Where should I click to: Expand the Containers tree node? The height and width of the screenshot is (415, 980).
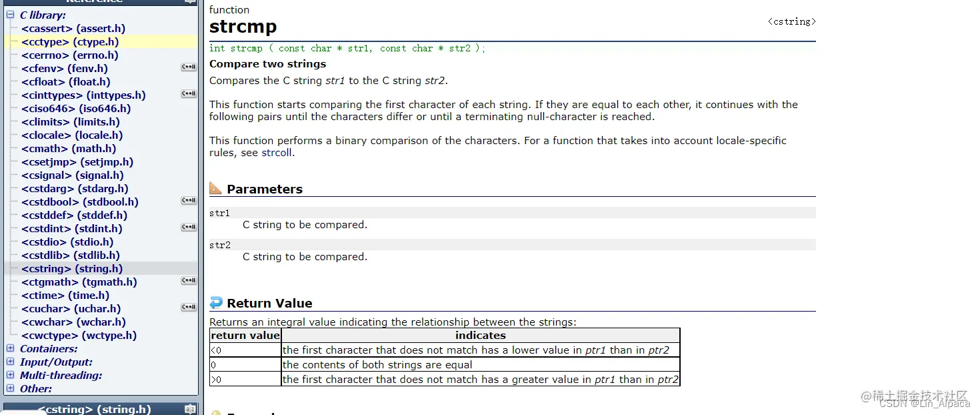(10, 348)
